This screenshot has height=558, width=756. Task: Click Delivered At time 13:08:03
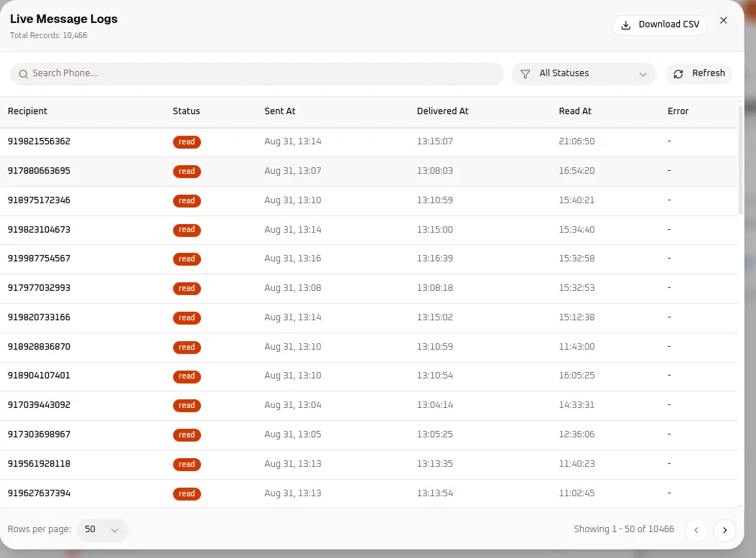tap(435, 171)
